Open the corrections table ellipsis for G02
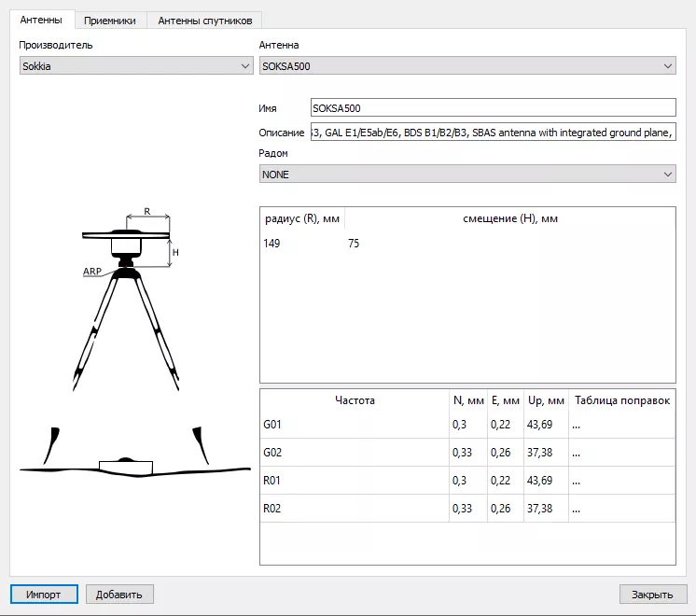 point(577,454)
